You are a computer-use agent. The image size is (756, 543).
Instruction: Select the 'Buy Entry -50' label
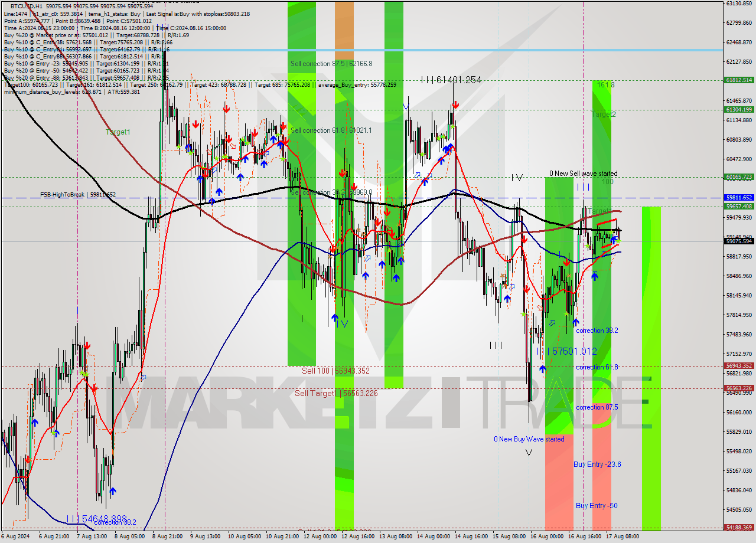point(597,506)
